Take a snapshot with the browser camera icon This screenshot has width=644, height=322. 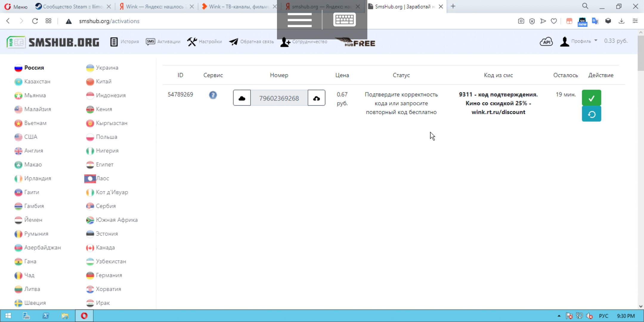coord(521,21)
